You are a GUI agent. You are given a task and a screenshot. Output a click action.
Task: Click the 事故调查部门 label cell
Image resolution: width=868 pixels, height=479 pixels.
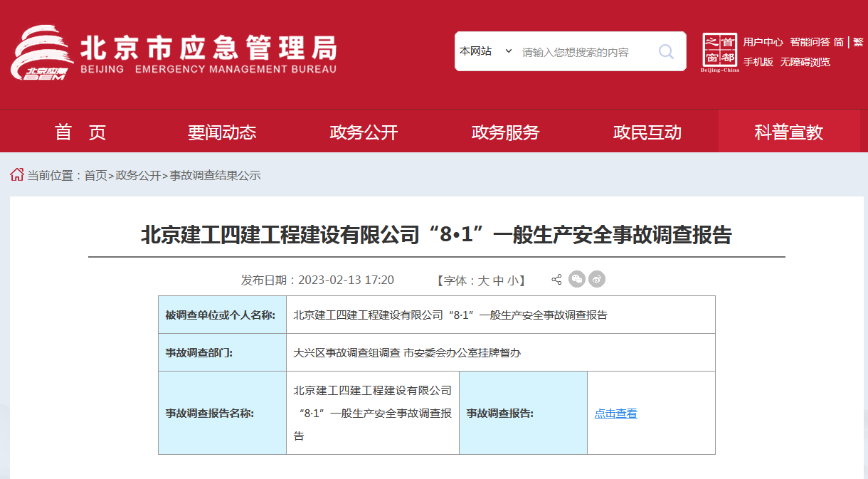222,352
